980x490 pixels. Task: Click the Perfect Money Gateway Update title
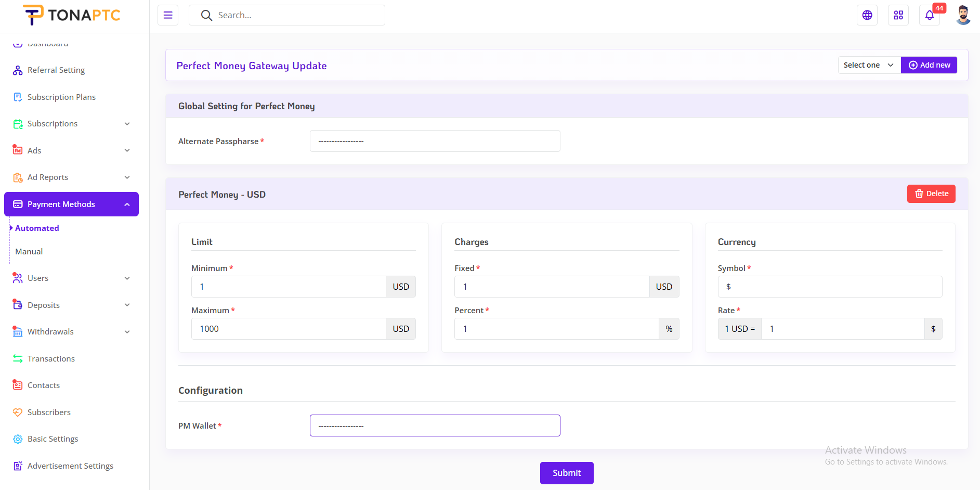coord(252,66)
